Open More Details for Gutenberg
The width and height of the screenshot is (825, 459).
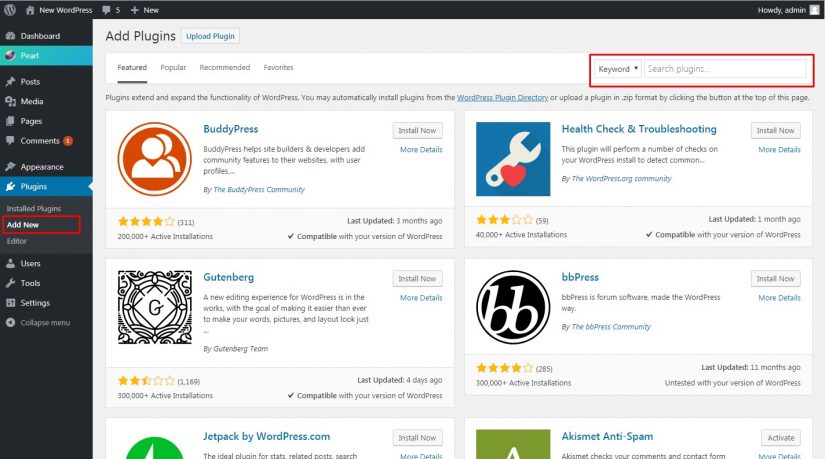(421, 298)
